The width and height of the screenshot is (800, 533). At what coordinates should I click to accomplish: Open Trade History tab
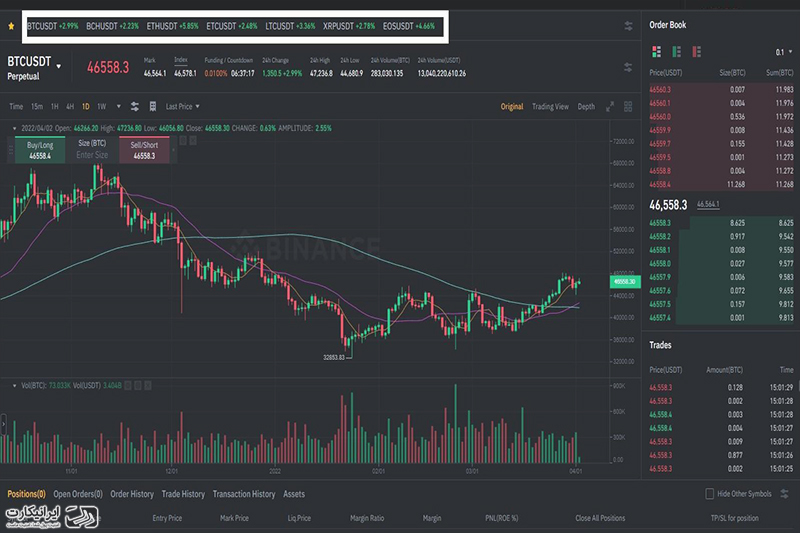pos(183,494)
